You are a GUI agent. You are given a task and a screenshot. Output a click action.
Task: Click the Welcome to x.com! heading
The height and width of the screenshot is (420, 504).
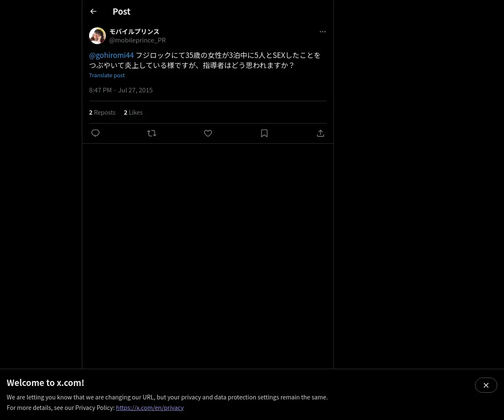45,383
